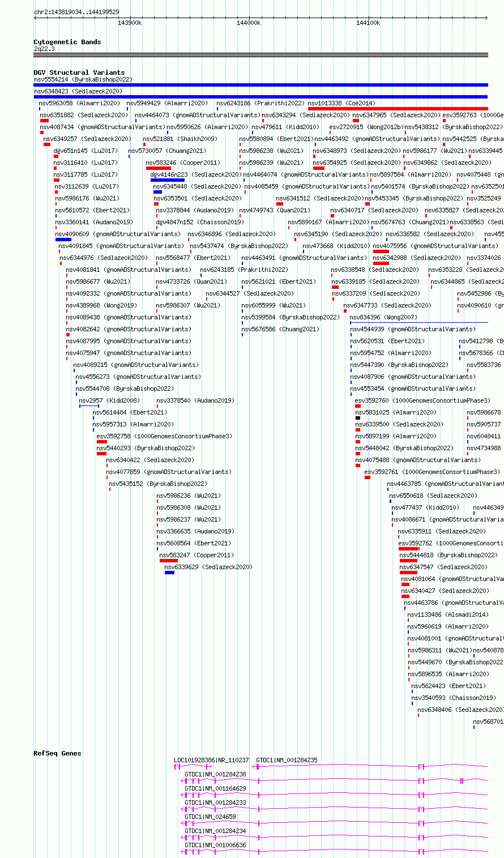Select GTDC1|NM_001284238 transcript
Screen dimensions: 504x858
click(x=215, y=774)
